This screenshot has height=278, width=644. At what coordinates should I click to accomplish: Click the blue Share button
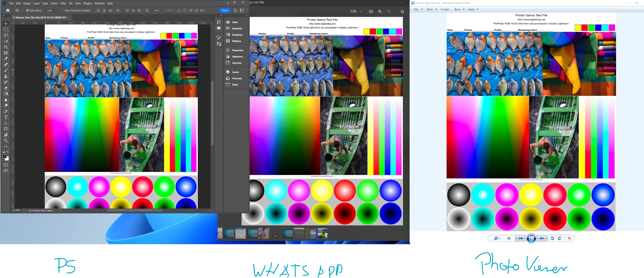(224, 10)
